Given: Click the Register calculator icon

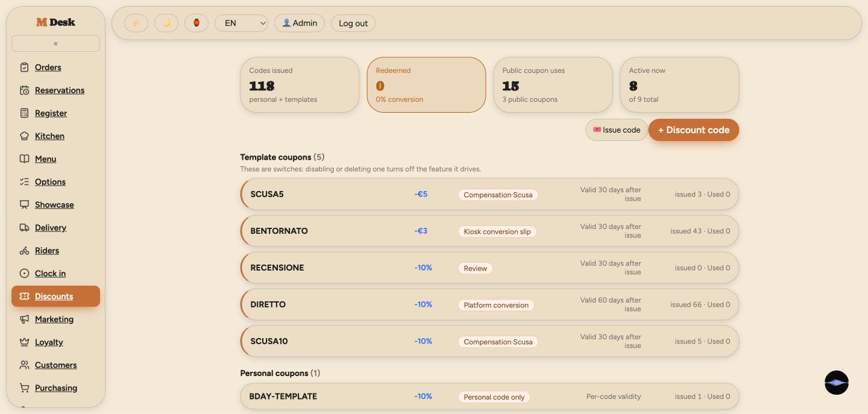Looking at the screenshot, I should pyautogui.click(x=24, y=113).
